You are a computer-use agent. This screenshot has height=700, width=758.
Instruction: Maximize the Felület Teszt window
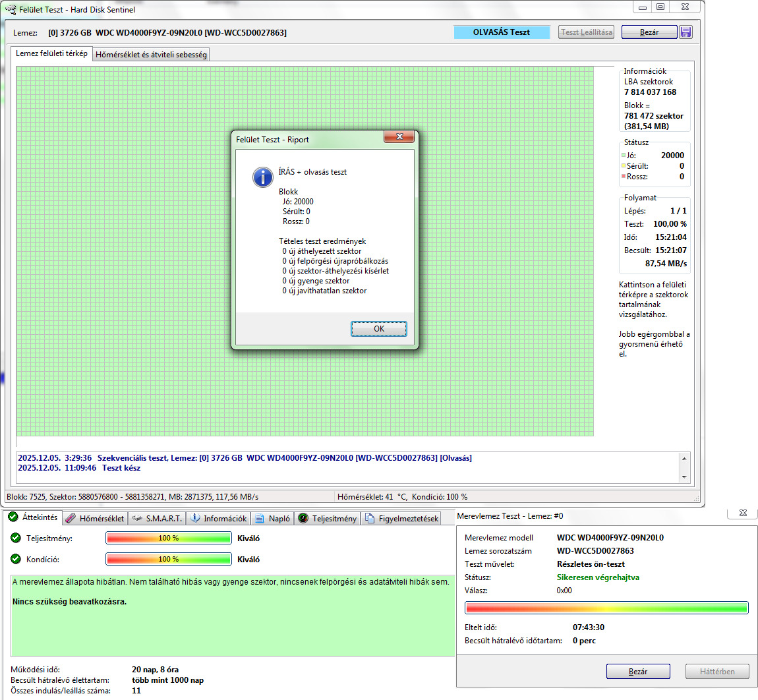660,7
